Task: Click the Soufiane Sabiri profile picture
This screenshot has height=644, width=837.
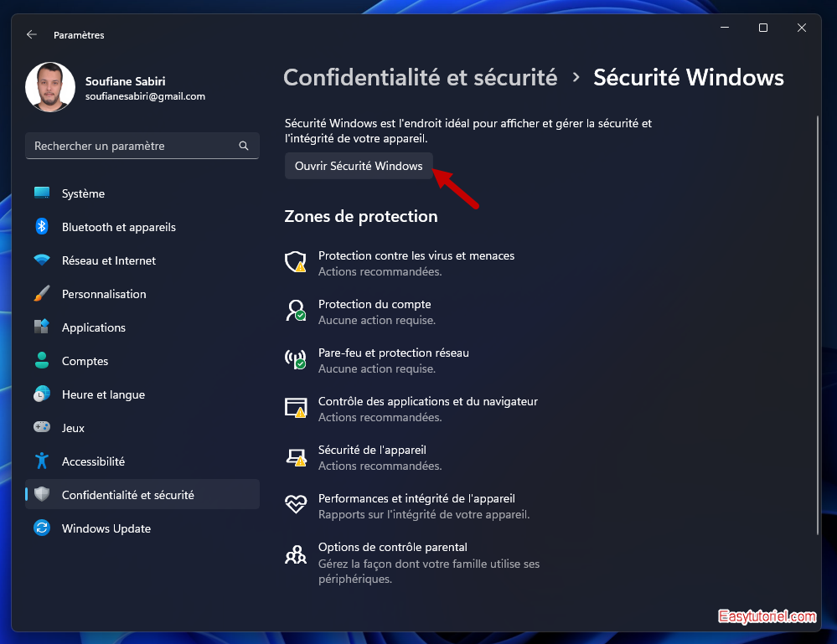Action: point(50,87)
